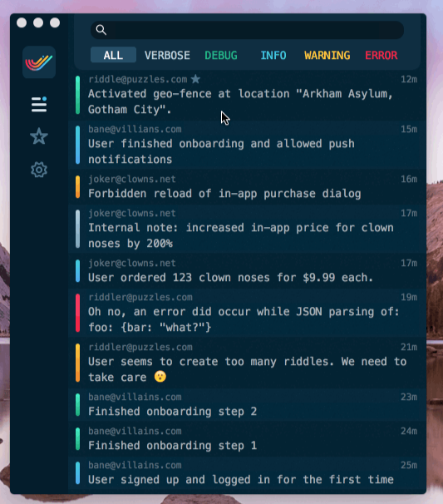Select the JSON parsing error log entry
This screenshot has height=504, width=443.
coord(248,313)
